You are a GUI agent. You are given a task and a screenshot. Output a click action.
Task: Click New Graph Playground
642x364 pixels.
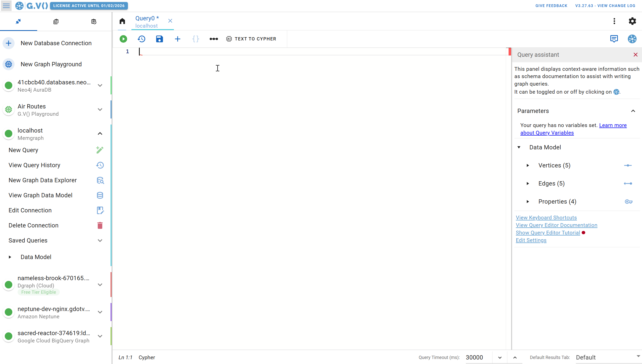pyautogui.click(x=56, y=64)
